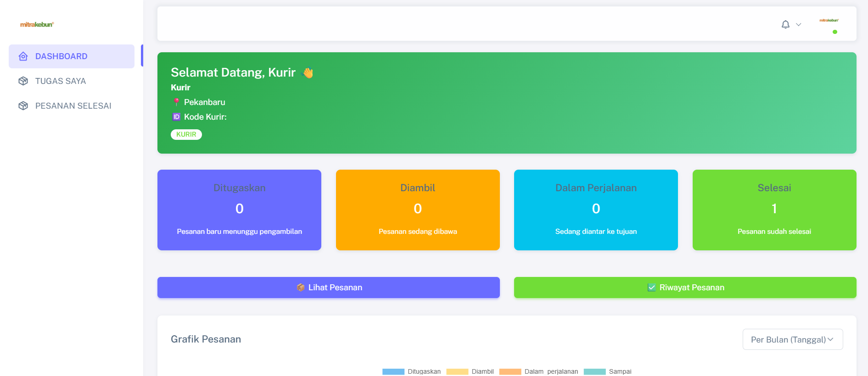Click the package icon on Lihat Pesanan
Viewport: 868px width, 376px height.
tap(301, 288)
